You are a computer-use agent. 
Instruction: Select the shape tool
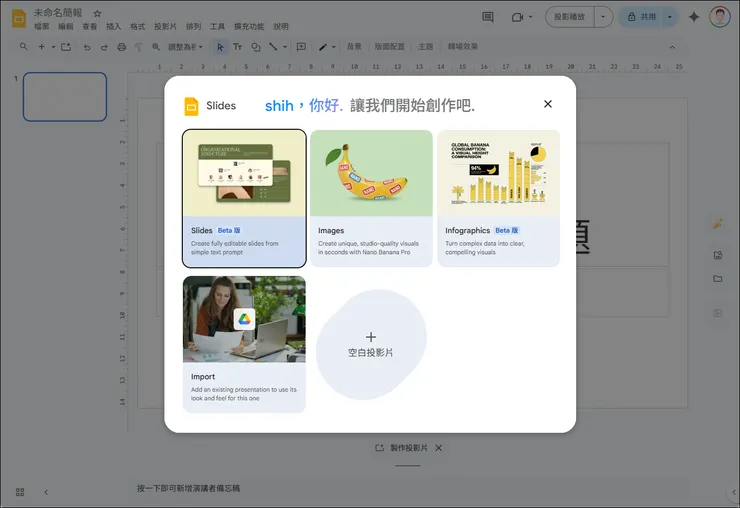pos(255,47)
